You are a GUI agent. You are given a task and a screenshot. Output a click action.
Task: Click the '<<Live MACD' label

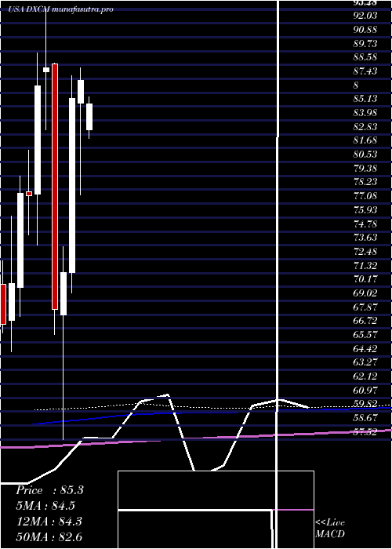(330, 528)
